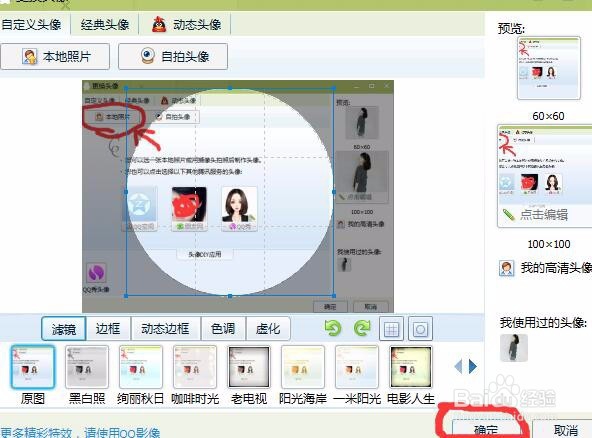Rotate image counterclockwise with the left green arrow
Viewport: 592px width, 438px height.
click(x=333, y=328)
